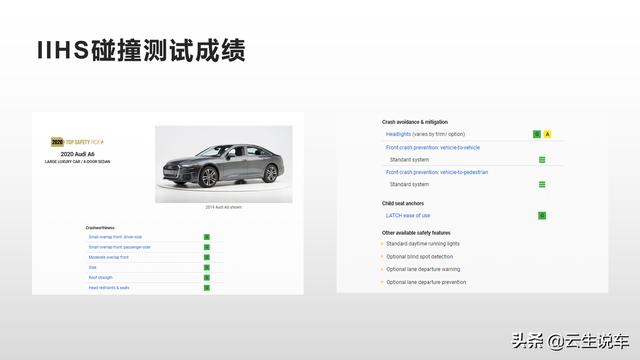Click the 'Other available safety features' heading
This screenshot has width=640, height=360.
[416, 233]
